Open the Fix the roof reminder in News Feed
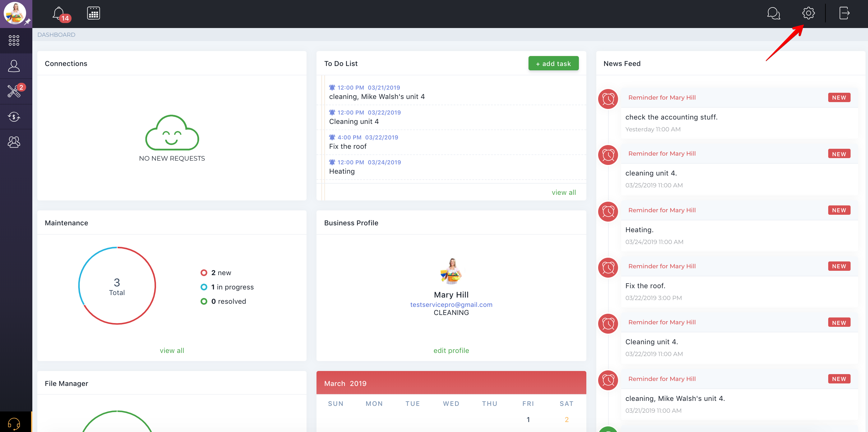 point(645,286)
